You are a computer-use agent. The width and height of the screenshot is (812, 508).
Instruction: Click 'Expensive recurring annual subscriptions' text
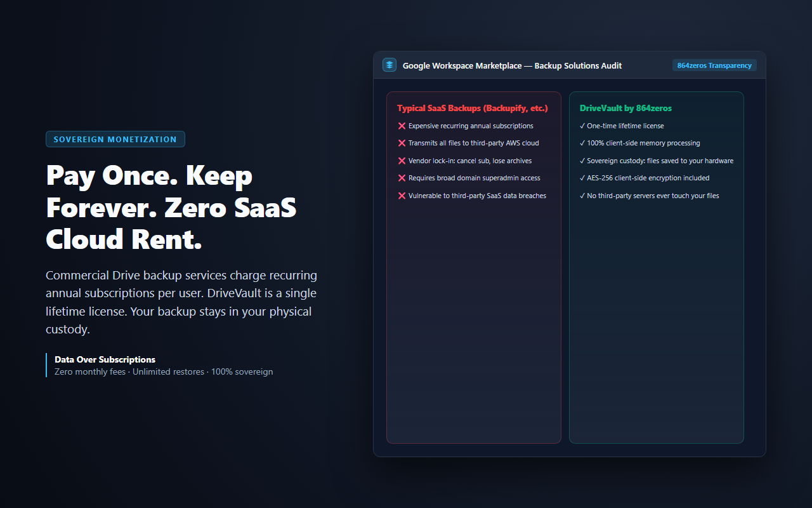coord(471,126)
